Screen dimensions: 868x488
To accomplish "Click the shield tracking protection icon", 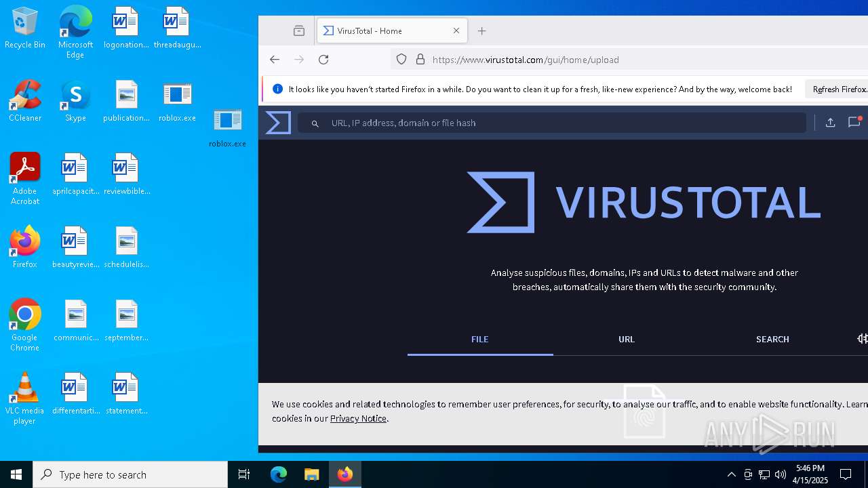I will (401, 60).
